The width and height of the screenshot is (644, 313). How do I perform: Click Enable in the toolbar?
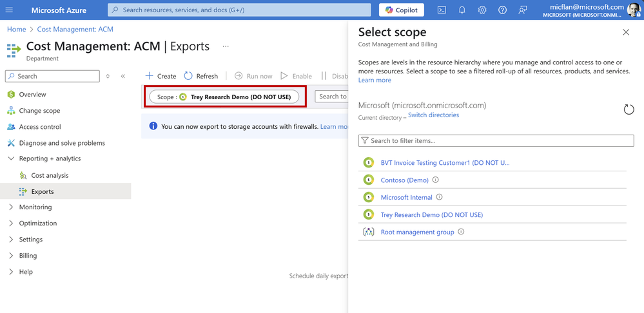click(x=296, y=76)
